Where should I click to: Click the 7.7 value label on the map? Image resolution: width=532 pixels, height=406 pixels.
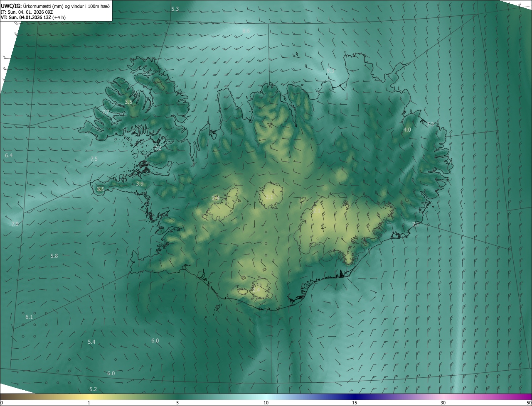[x=106, y=113]
